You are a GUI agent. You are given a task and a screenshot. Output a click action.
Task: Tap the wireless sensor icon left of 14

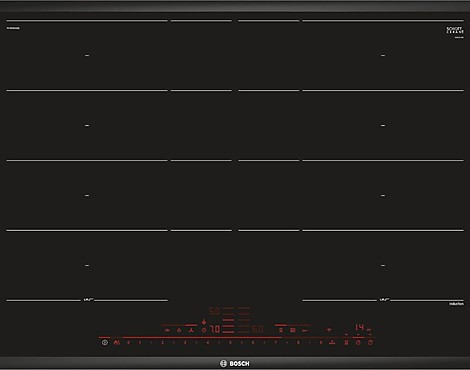click(329, 330)
